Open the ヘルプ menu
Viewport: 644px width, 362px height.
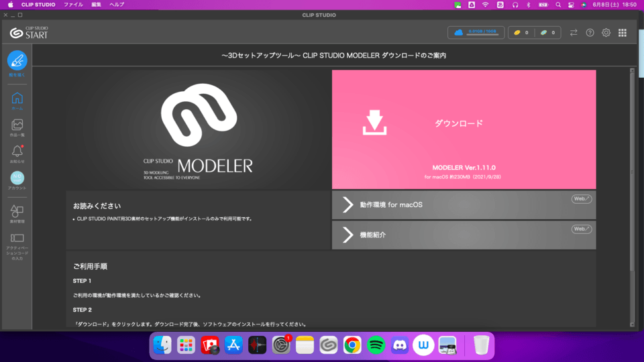[x=117, y=5]
